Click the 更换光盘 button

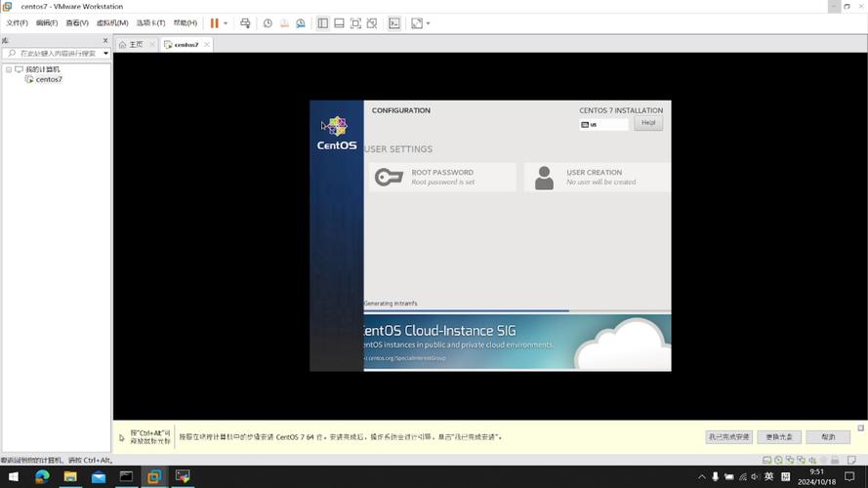click(x=779, y=437)
